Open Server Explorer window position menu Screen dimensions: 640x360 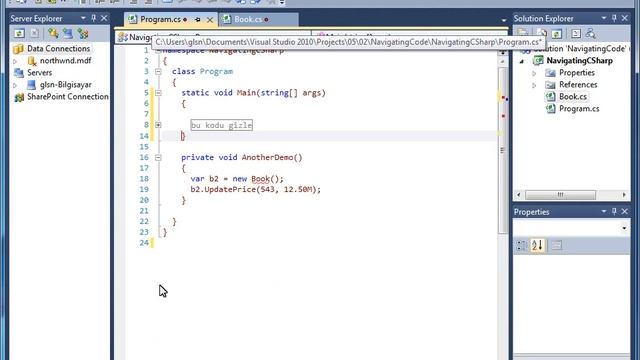(x=83, y=18)
